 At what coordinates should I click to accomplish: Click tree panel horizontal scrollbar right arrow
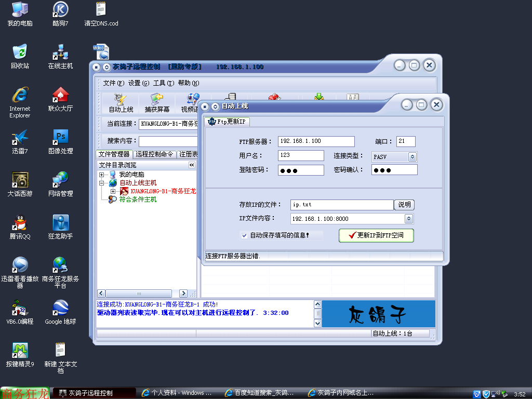183,294
